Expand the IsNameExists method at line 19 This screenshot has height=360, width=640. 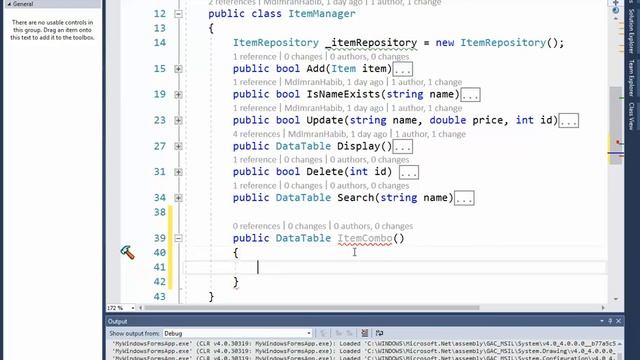178,94
